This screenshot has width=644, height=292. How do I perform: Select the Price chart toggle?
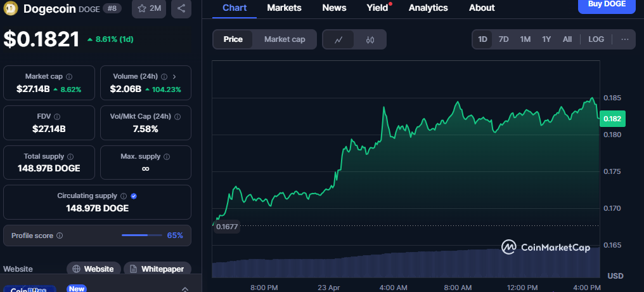click(x=233, y=39)
